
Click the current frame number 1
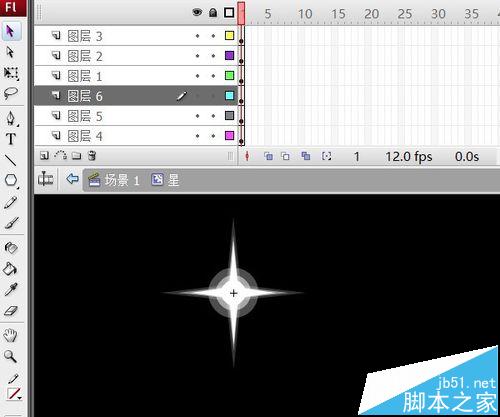(357, 156)
